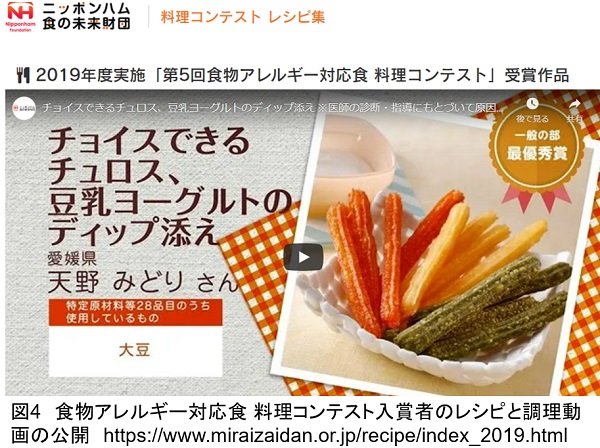Click the 料理コンテスト レシピ集 header link

tap(243, 17)
